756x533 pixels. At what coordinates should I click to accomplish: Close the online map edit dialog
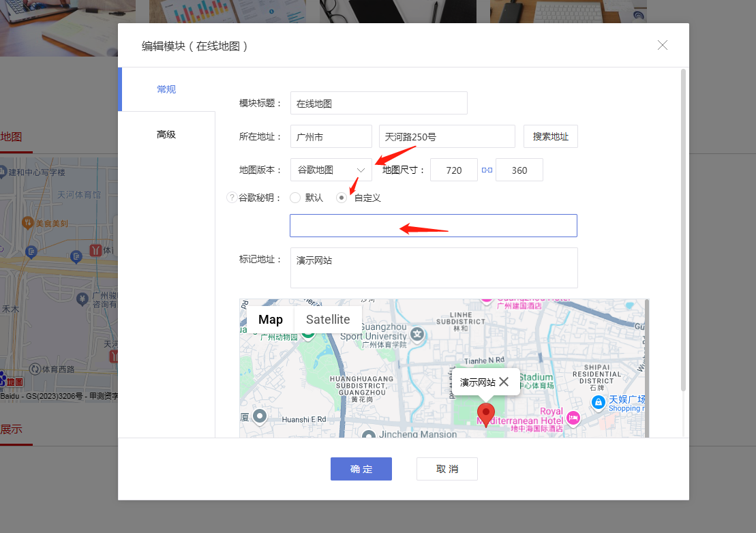tap(663, 45)
